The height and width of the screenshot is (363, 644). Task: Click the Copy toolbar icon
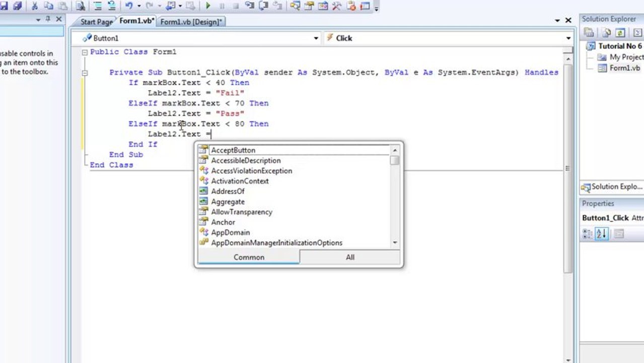(48, 6)
